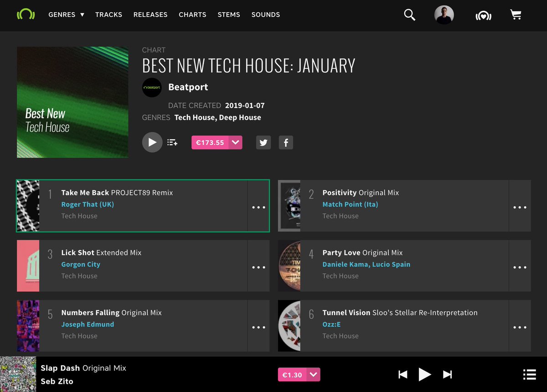The width and height of the screenshot is (547, 392).
Task: Open options menu for Take Me Back
Action: [258, 207]
